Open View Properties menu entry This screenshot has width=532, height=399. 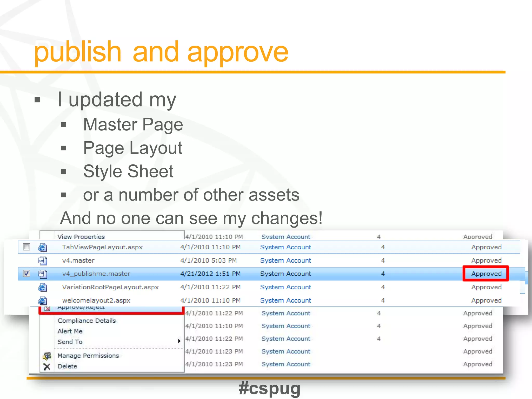coord(81,237)
